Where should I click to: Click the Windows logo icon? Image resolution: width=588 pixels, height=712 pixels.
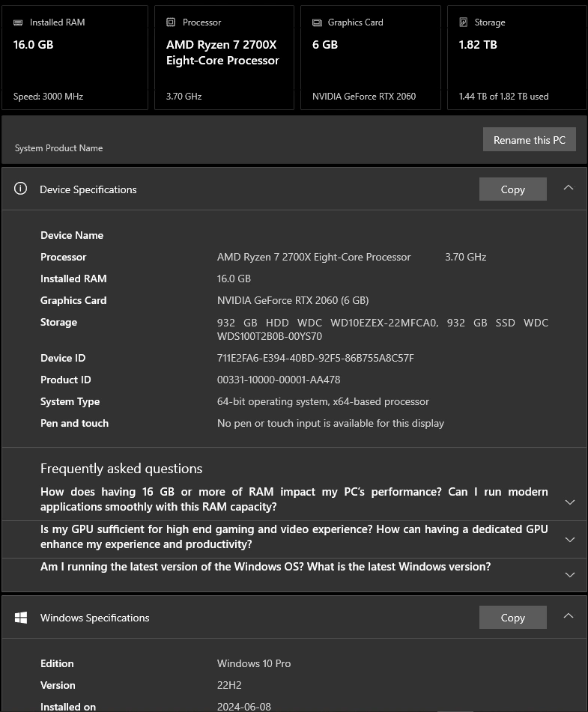21,618
